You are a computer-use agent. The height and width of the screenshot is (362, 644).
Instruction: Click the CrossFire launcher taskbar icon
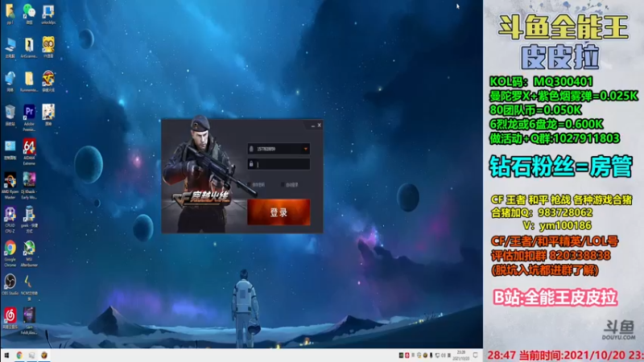(44, 355)
